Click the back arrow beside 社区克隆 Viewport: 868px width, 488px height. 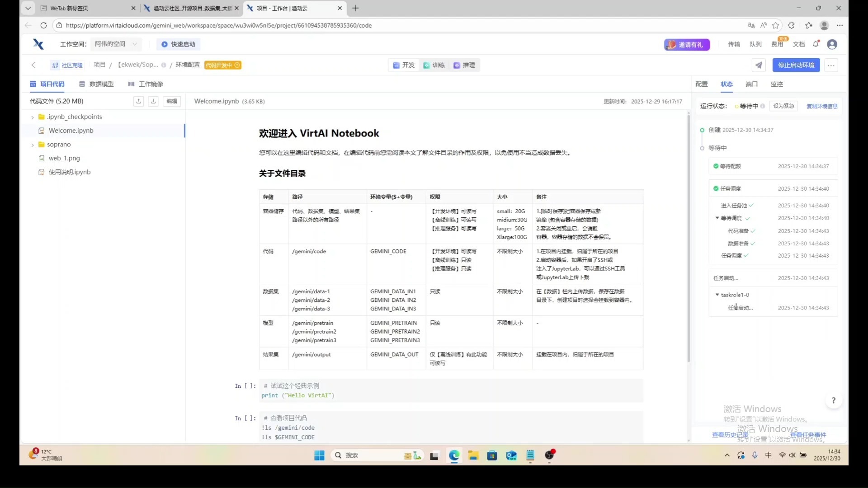click(33, 65)
